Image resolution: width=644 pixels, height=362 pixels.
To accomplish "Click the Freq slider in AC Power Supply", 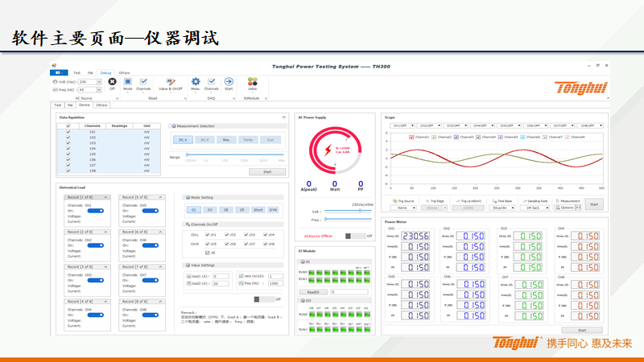I will point(348,219).
